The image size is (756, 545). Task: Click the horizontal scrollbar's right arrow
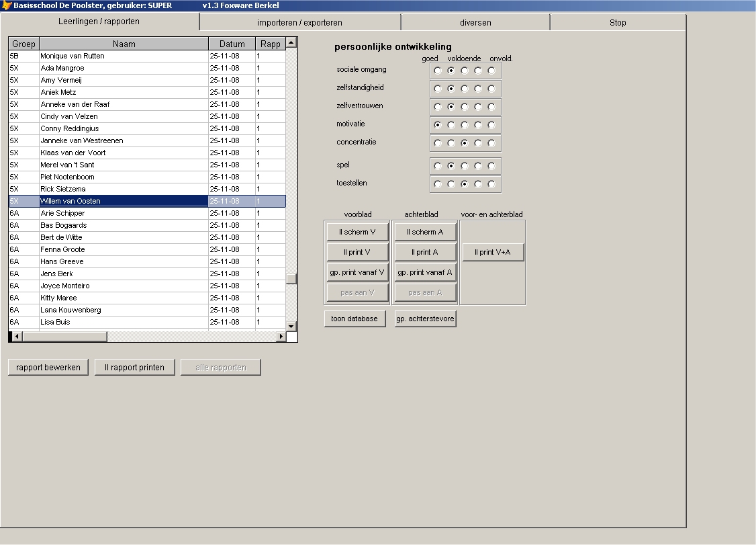tap(281, 336)
